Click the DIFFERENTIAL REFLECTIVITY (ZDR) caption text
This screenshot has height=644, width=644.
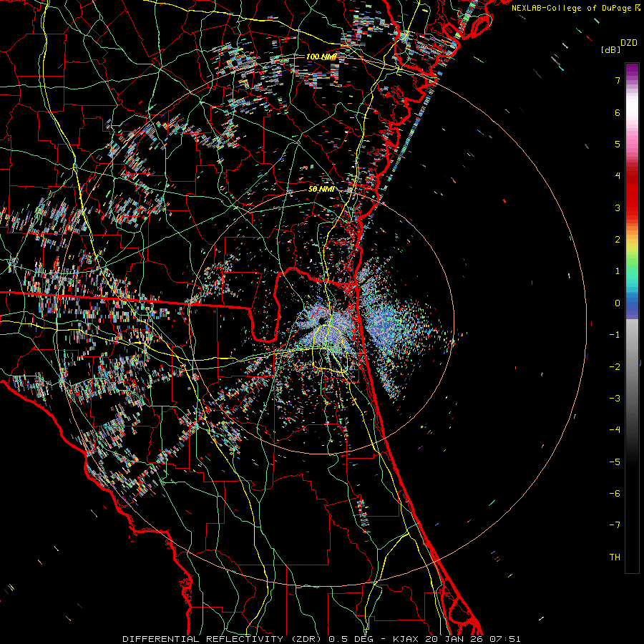click(223, 639)
